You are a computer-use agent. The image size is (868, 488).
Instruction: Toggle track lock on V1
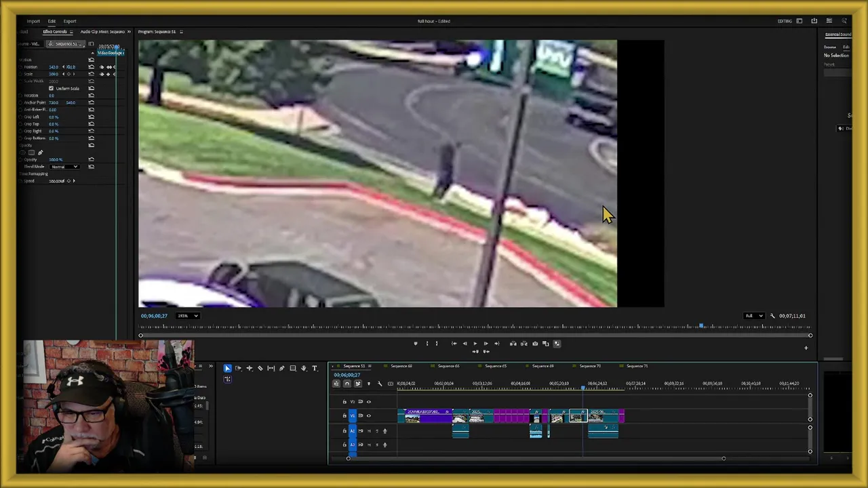pyautogui.click(x=344, y=415)
